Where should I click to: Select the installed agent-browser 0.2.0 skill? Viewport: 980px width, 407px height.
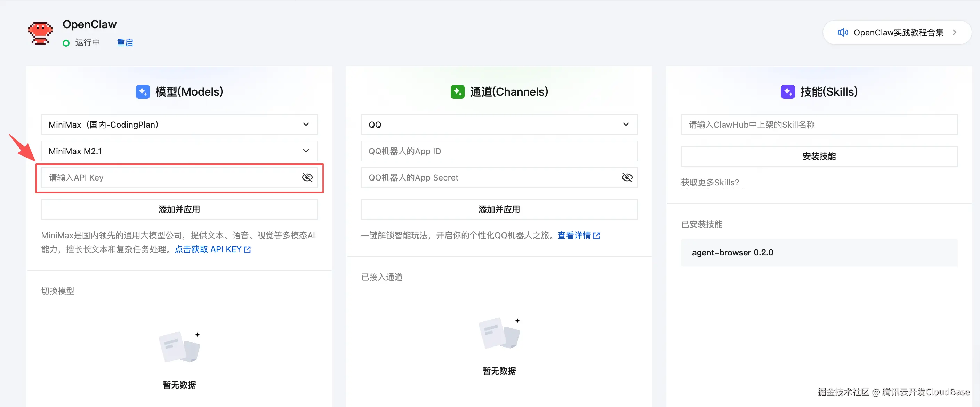coord(819,252)
